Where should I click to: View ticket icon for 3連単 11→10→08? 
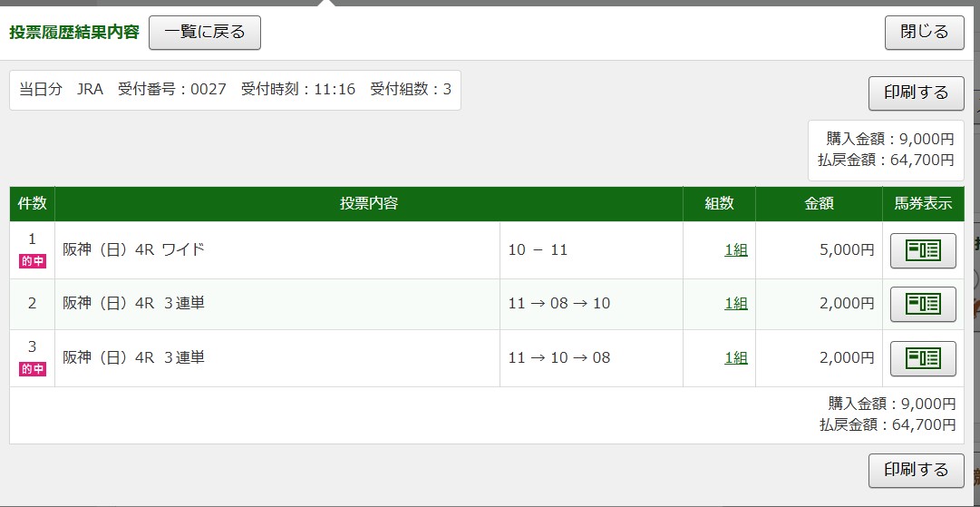[x=923, y=358]
